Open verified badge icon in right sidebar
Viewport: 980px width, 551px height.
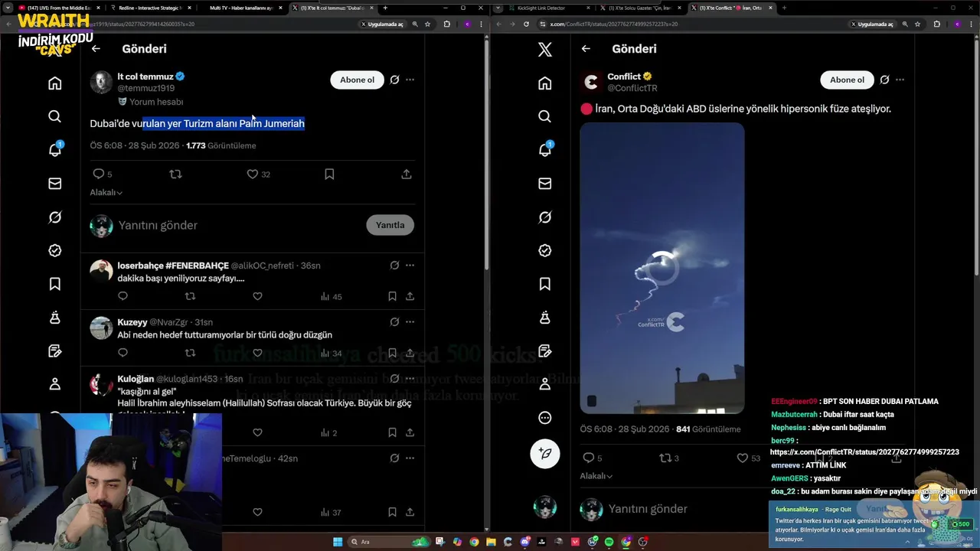click(x=545, y=250)
